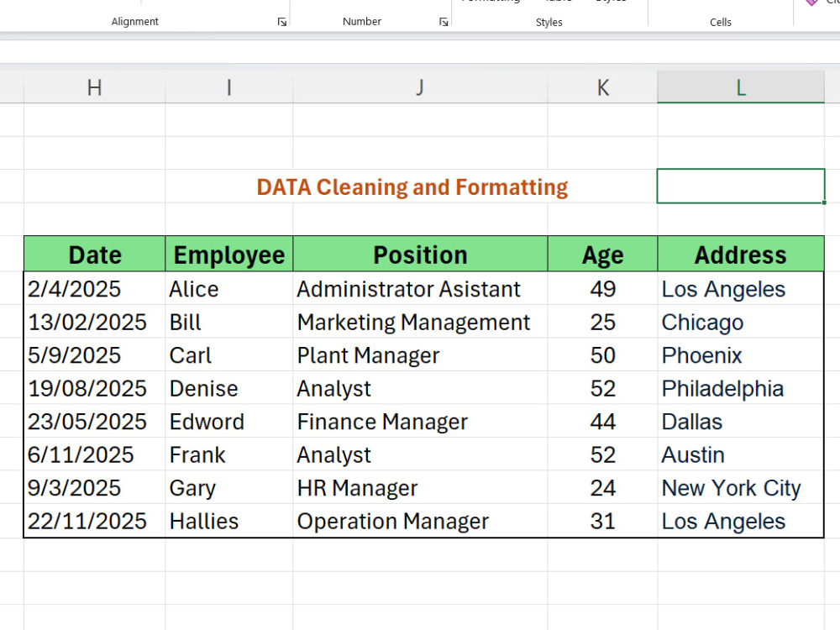This screenshot has width=840, height=630.
Task: Select the 'Age' header cell
Action: [x=602, y=254]
